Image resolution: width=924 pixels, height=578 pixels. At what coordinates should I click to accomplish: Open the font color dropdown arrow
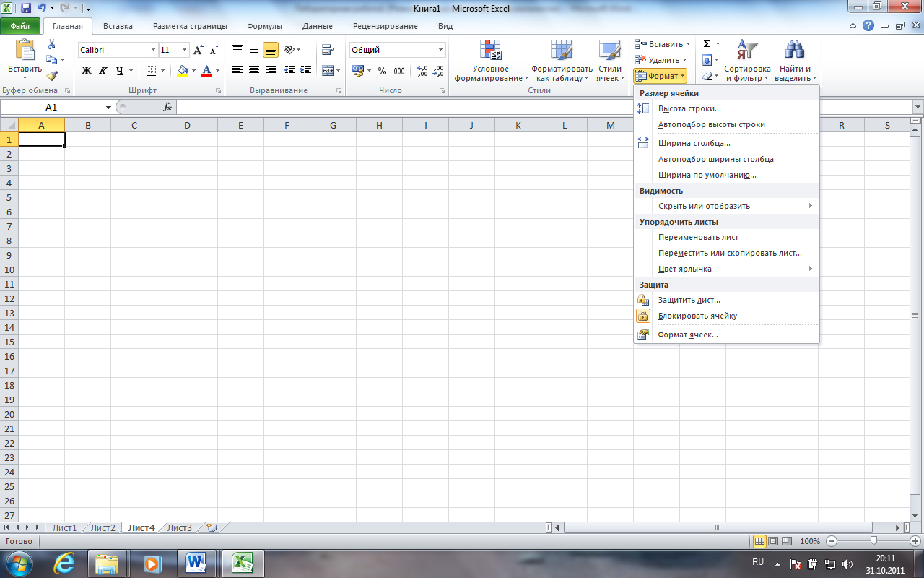point(218,71)
